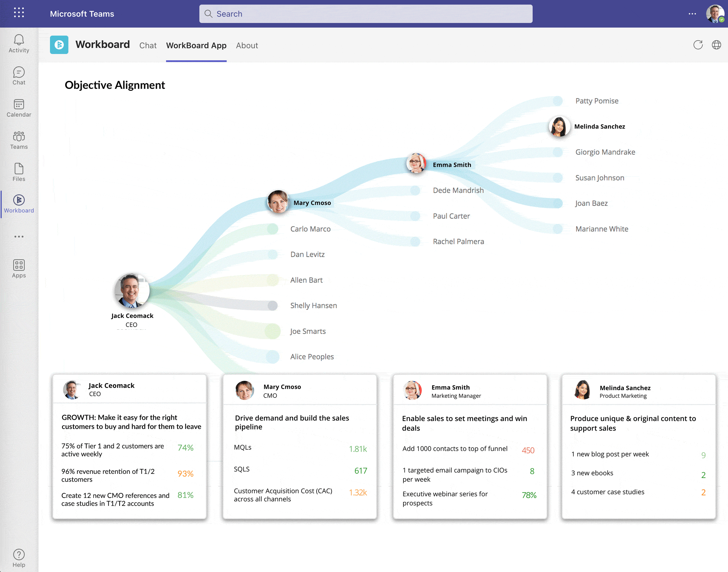Open the Activity bell in sidebar
The width and height of the screenshot is (728, 572).
coord(19,44)
